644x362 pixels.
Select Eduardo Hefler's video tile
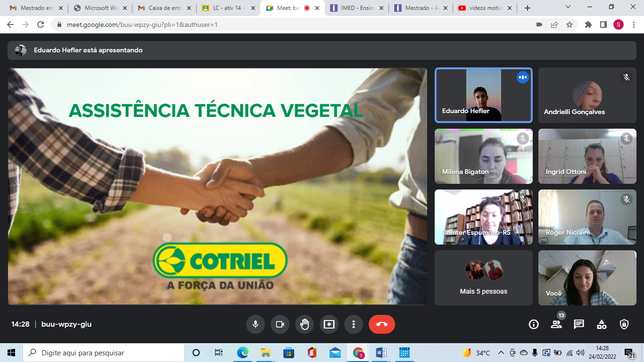(484, 95)
